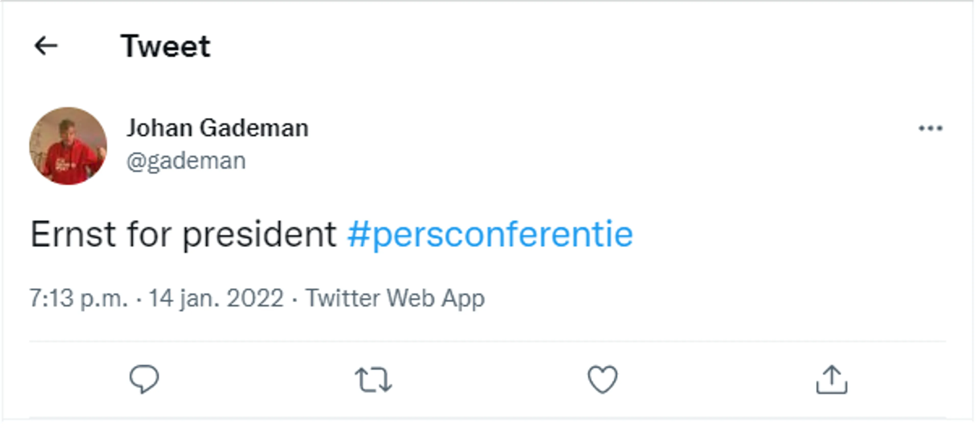Click the 14 jan. 2022 date
The image size is (980, 428).
pyautogui.click(x=216, y=298)
